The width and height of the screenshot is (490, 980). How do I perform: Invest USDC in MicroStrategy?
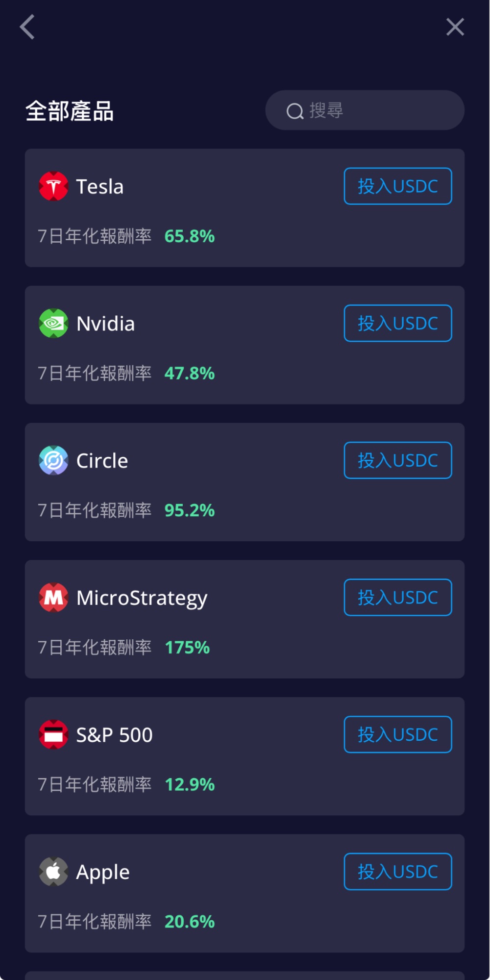pyautogui.click(x=398, y=597)
